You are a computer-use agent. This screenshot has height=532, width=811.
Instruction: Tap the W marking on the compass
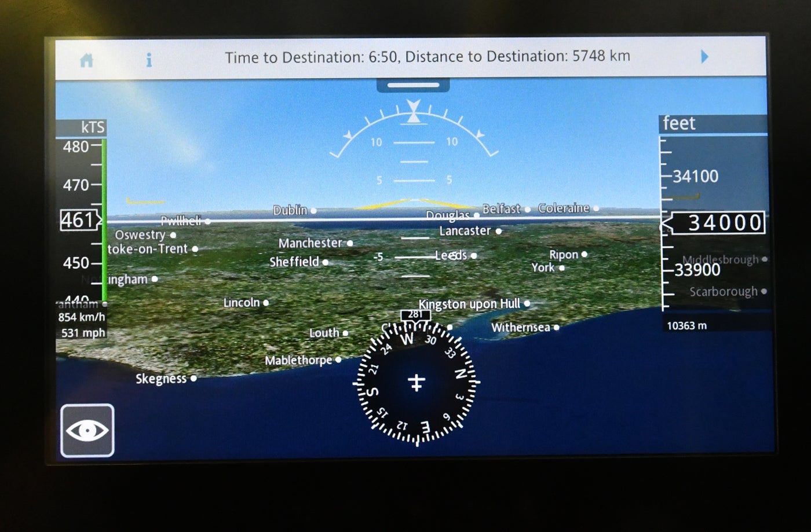407,339
